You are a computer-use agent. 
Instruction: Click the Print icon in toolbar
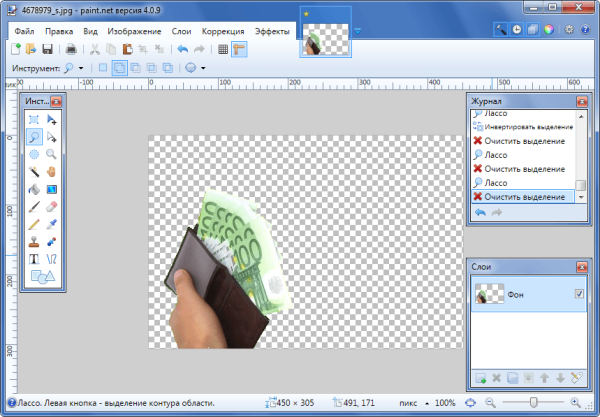tap(69, 48)
